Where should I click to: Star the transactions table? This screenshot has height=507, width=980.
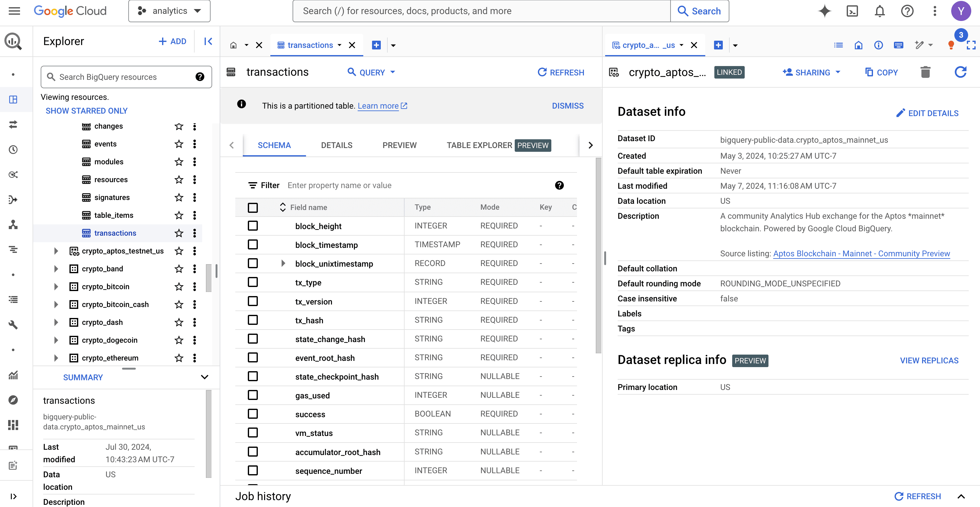179,233
